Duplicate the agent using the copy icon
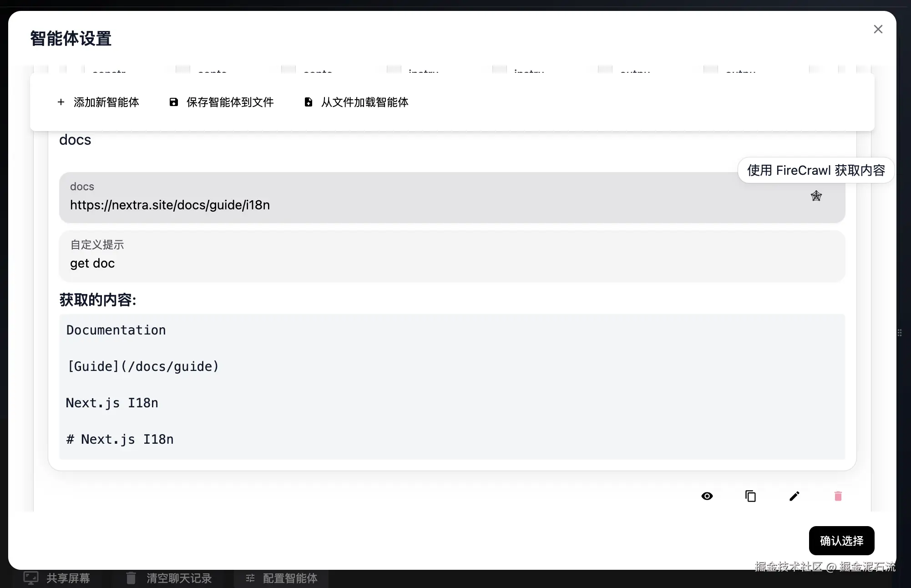The image size is (911, 588). tap(750, 496)
